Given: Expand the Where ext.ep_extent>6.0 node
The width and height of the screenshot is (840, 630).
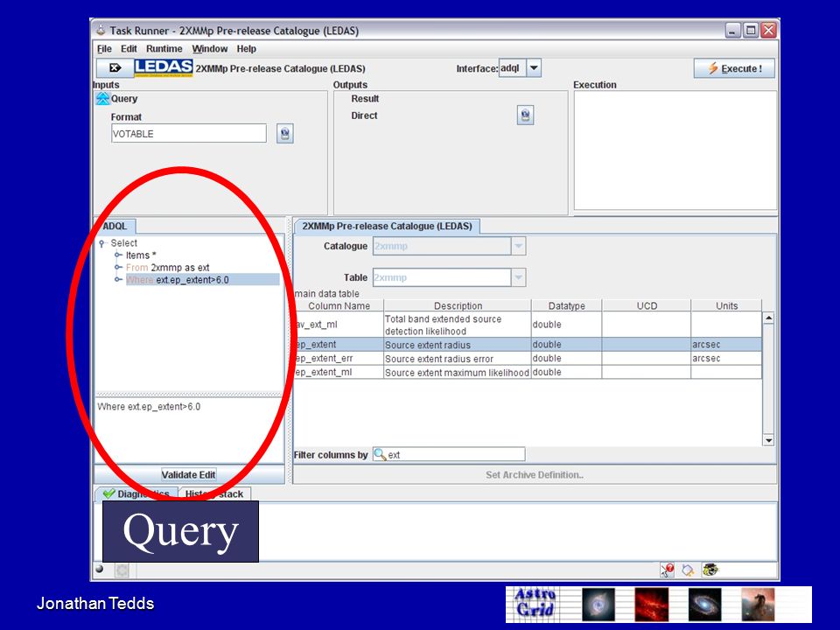Looking at the screenshot, I should pyautogui.click(x=118, y=280).
